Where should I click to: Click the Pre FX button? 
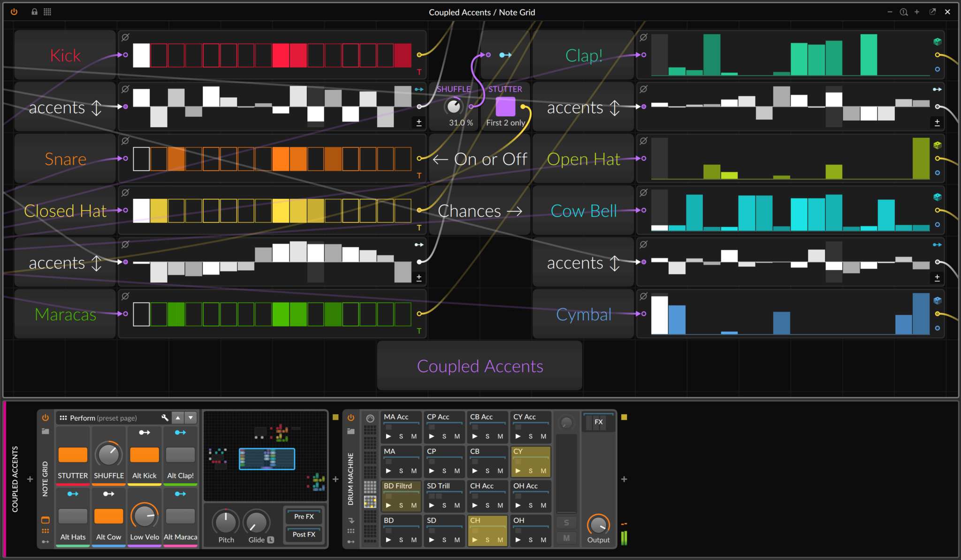point(303,516)
